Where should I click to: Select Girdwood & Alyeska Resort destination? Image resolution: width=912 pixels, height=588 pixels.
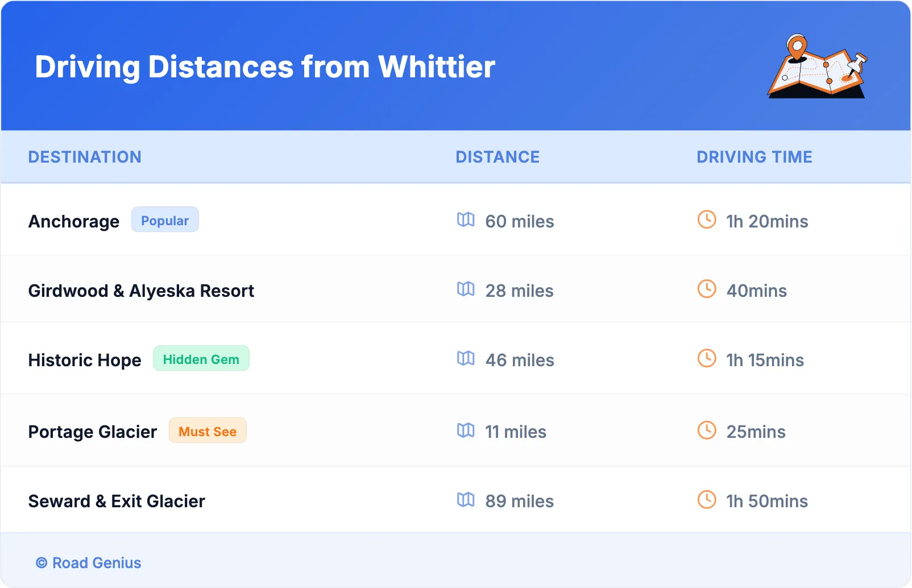[x=141, y=291]
